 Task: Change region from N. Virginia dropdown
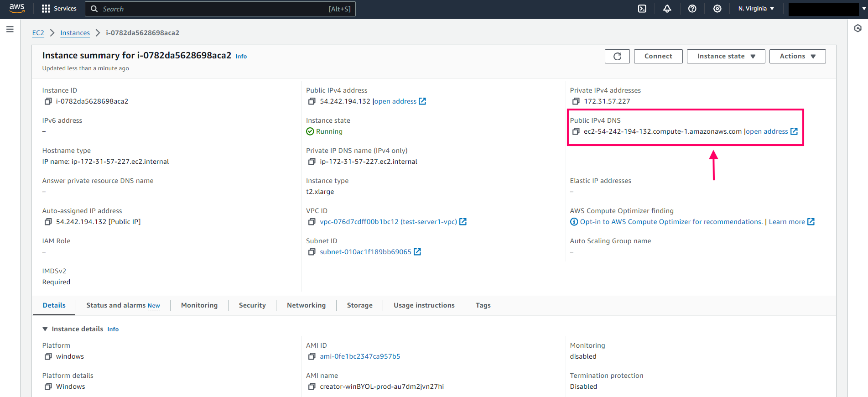coord(756,9)
